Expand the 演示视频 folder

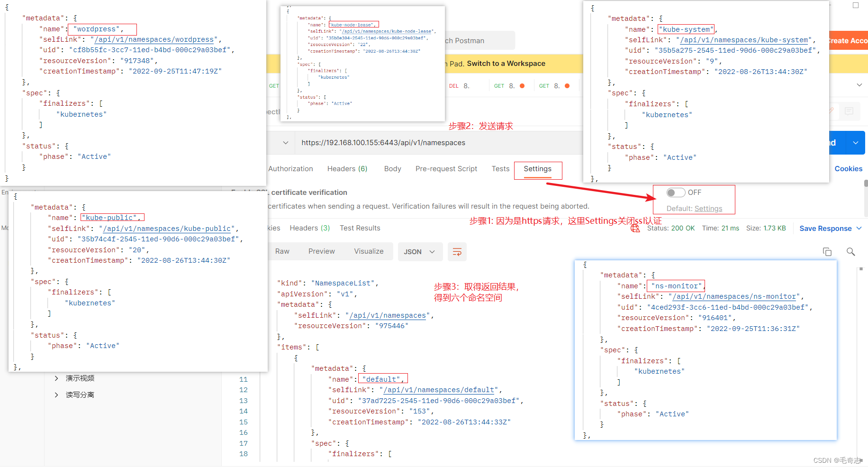[x=56, y=378]
